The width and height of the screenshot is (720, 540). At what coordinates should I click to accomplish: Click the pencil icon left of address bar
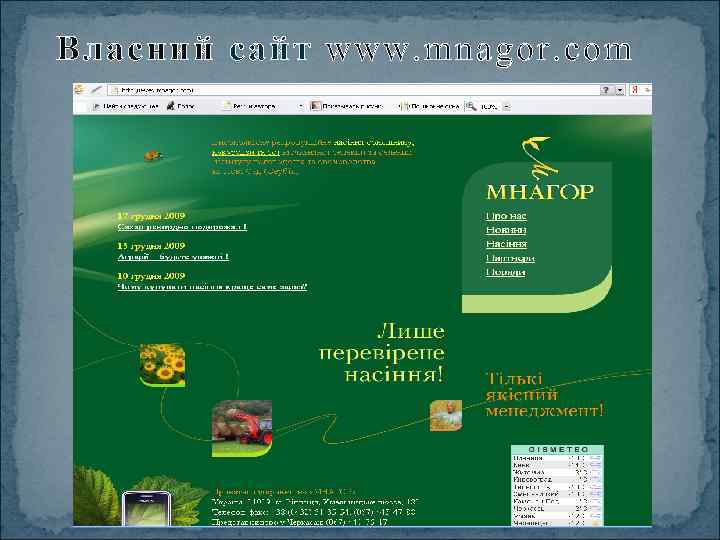(96, 90)
